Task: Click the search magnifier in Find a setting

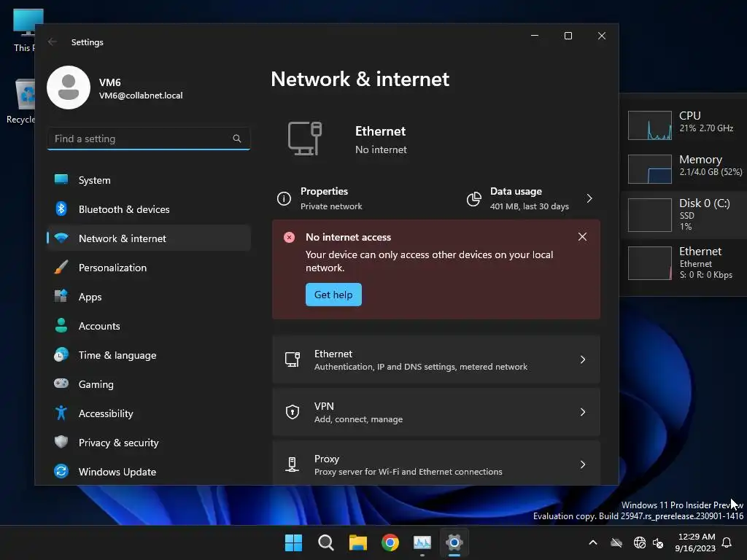Action: pyautogui.click(x=237, y=139)
